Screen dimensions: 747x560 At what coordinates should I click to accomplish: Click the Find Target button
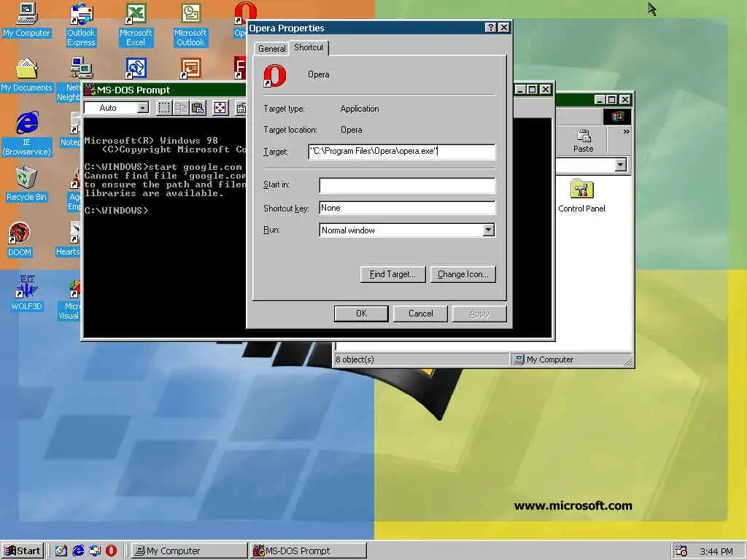click(392, 274)
